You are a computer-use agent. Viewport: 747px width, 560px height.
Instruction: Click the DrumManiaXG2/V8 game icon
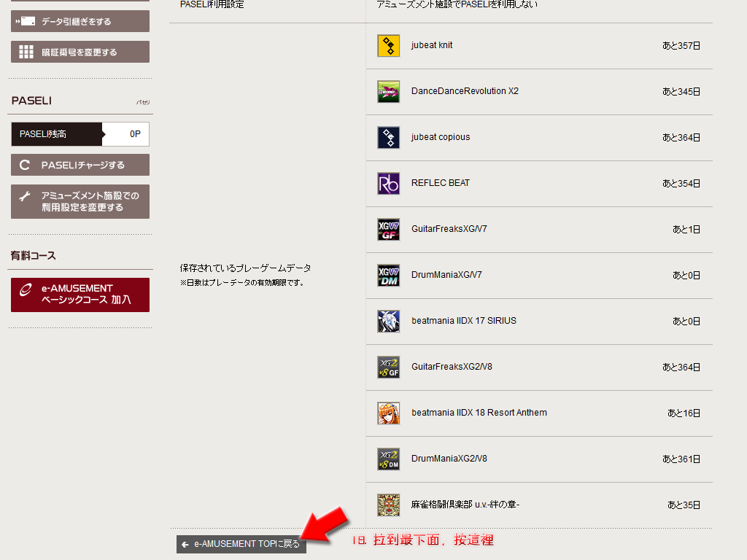coord(388,459)
